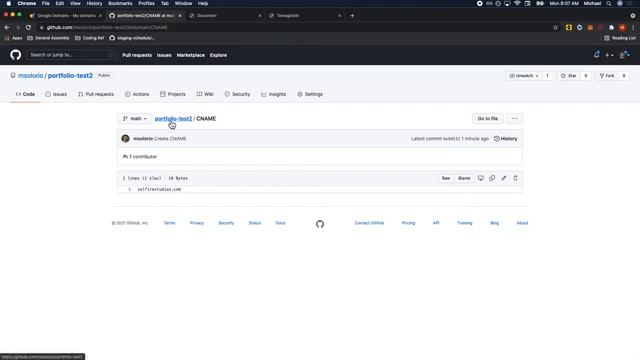Open footer Privacy link

[197, 223]
